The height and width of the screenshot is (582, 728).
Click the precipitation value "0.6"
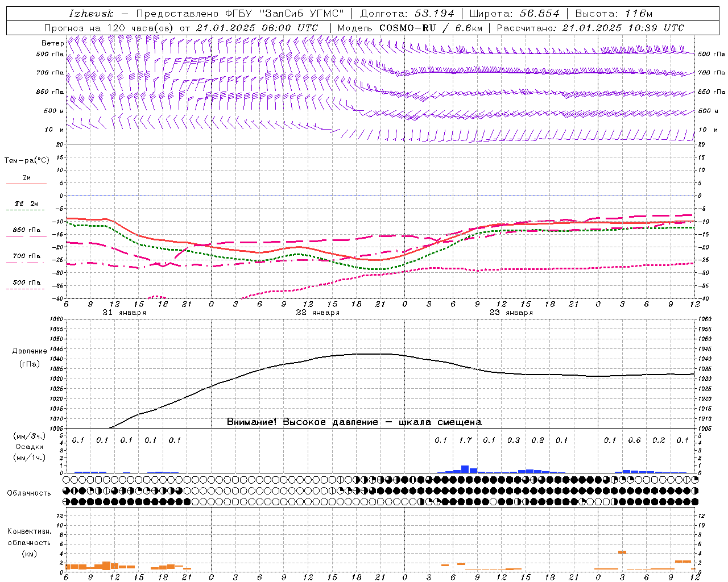[x=634, y=440]
